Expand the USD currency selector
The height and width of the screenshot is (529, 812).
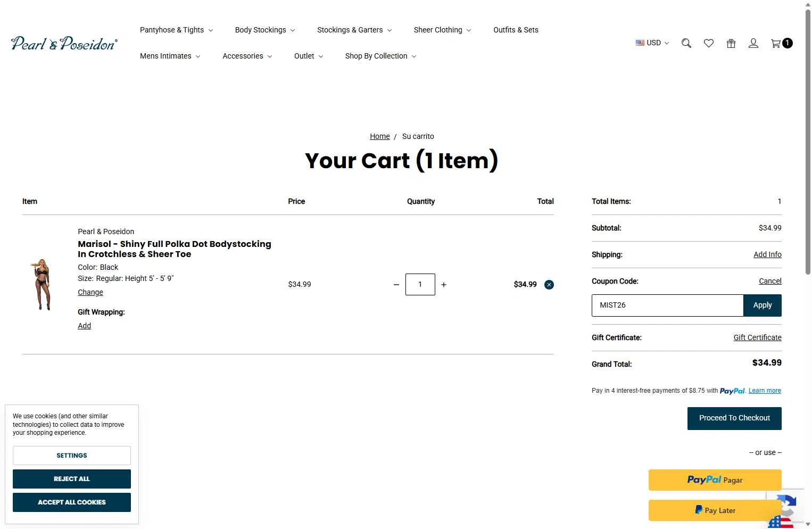coord(652,43)
